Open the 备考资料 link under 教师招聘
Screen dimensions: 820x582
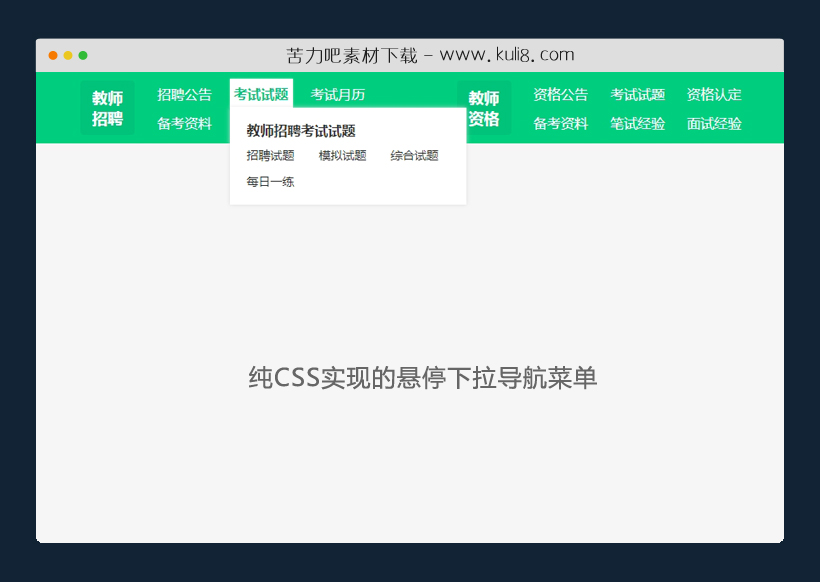click(x=185, y=123)
